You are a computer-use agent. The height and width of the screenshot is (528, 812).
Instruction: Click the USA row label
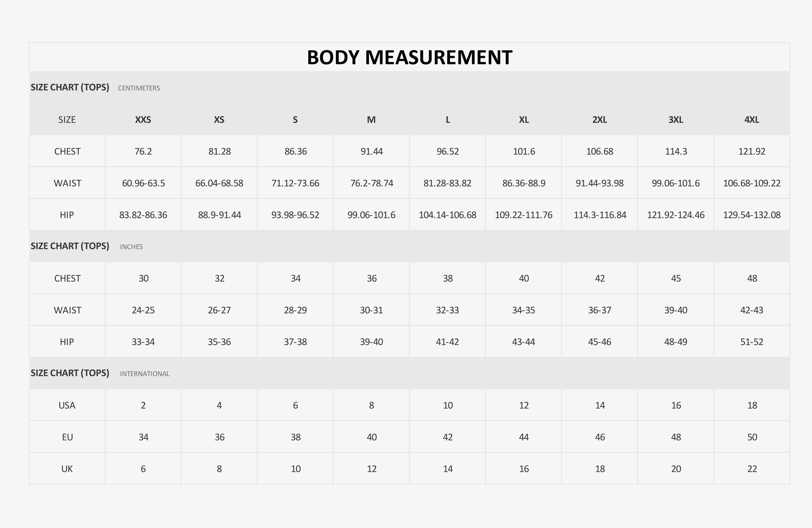click(x=67, y=405)
